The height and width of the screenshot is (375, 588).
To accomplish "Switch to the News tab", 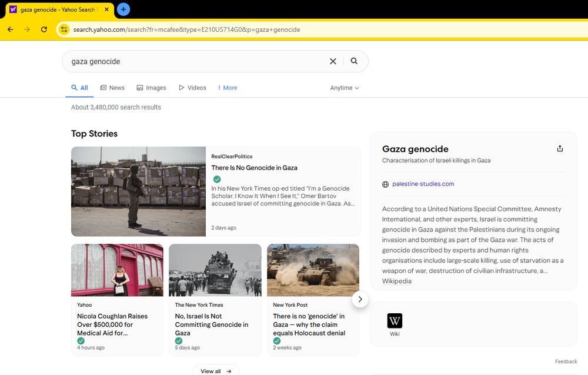I will 112,88.
